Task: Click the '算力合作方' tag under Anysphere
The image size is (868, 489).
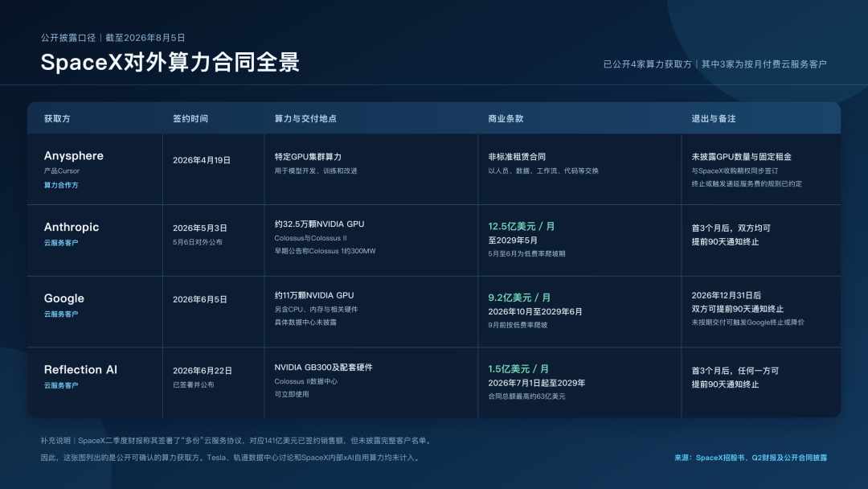Action: 61,185
